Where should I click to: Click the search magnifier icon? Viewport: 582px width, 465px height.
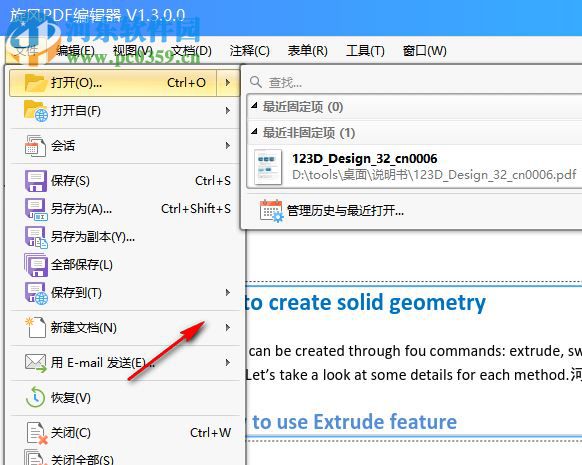click(x=256, y=82)
